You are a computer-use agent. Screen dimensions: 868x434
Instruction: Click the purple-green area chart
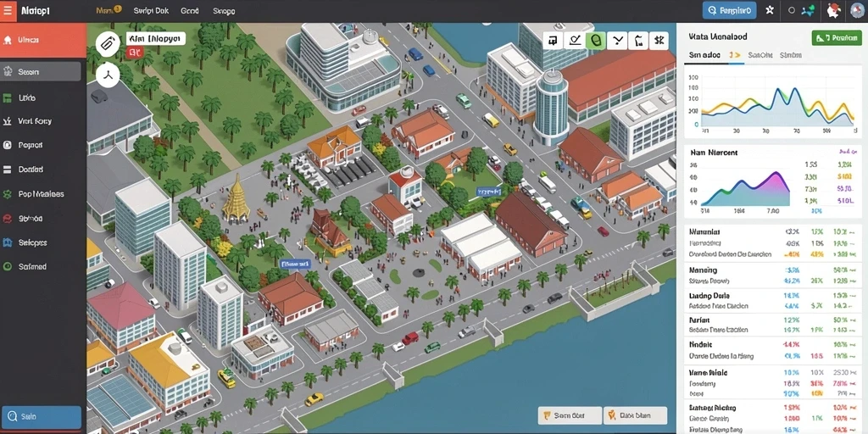click(744, 187)
